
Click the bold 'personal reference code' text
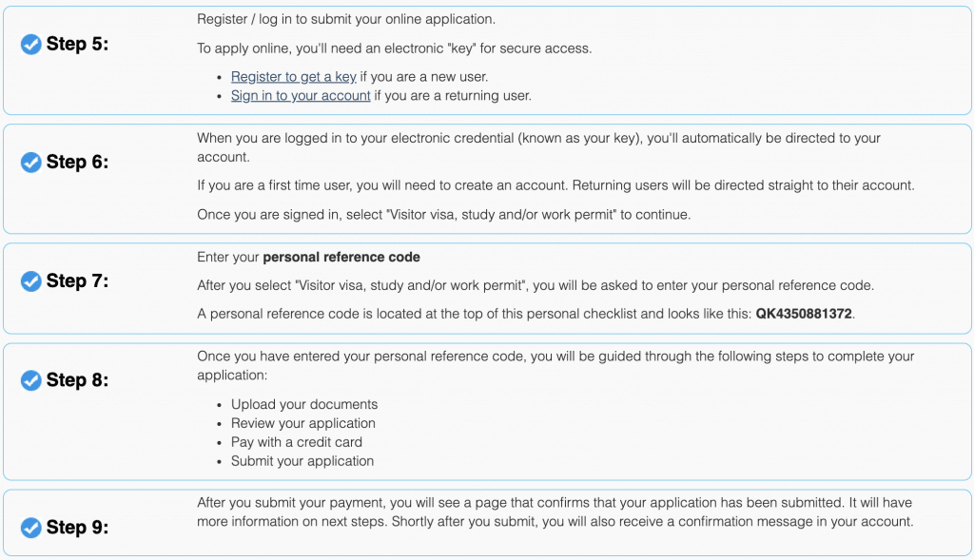pyautogui.click(x=341, y=257)
